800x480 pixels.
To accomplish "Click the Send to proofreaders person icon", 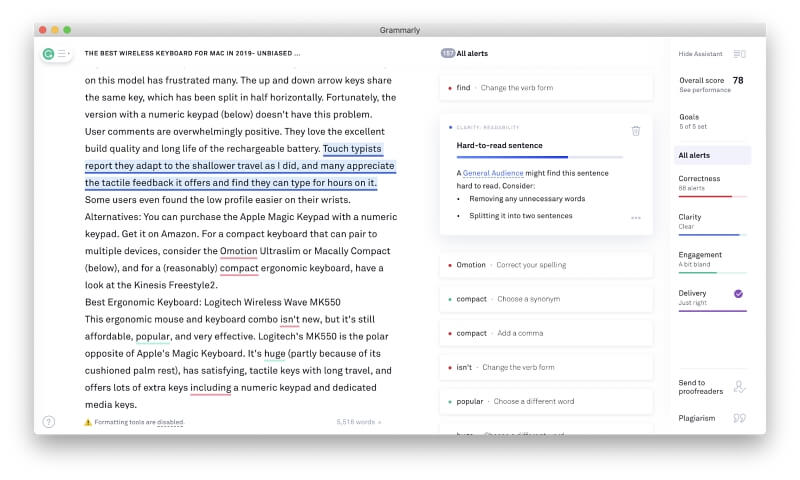I will [739, 387].
